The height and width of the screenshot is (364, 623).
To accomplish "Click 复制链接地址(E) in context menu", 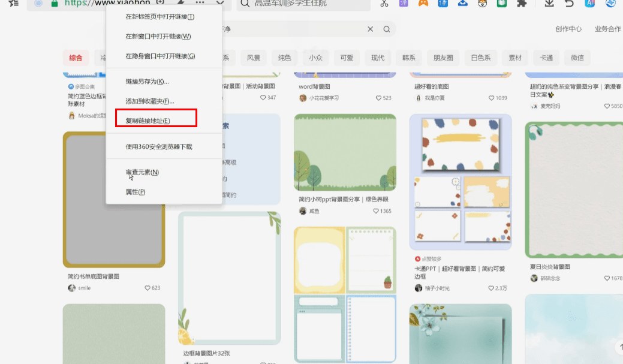I will [148, 121].
